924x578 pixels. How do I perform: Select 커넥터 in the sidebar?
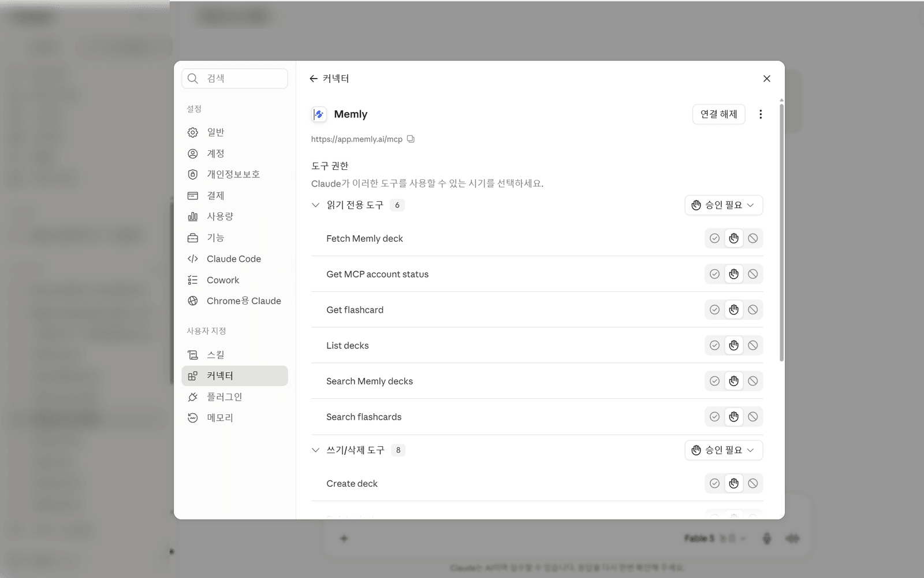234,376
